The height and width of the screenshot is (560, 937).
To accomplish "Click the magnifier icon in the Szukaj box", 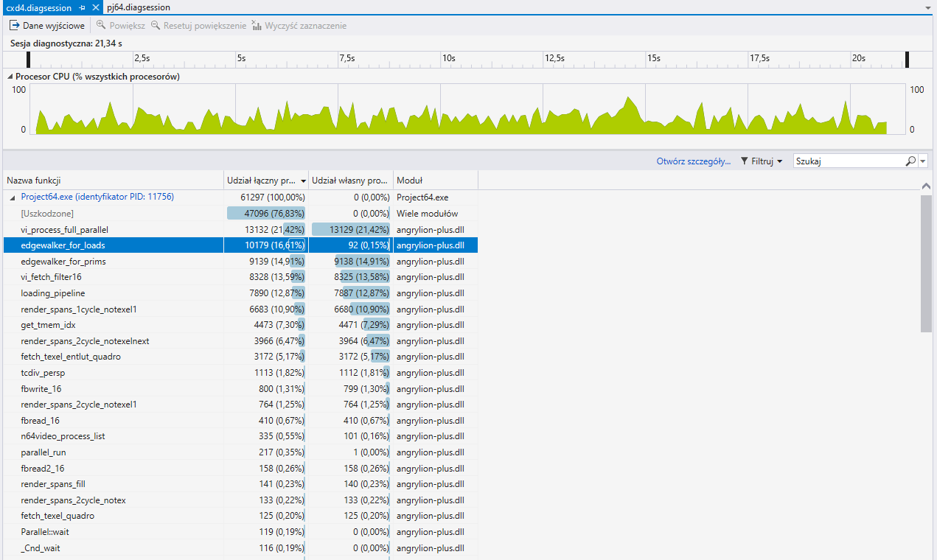I will pyautogui.click(x=909, y=161).
